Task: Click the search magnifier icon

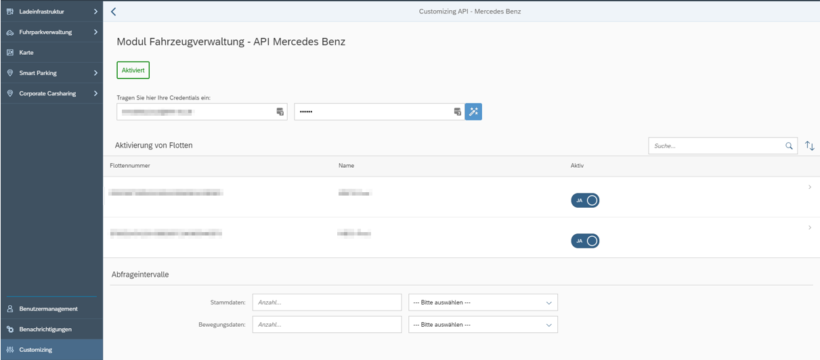Action: [789, 146]
